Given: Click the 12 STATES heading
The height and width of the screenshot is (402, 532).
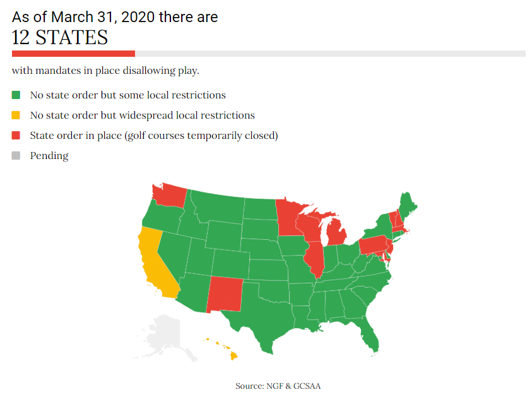Looking at the screenshot, I should 60,37.
